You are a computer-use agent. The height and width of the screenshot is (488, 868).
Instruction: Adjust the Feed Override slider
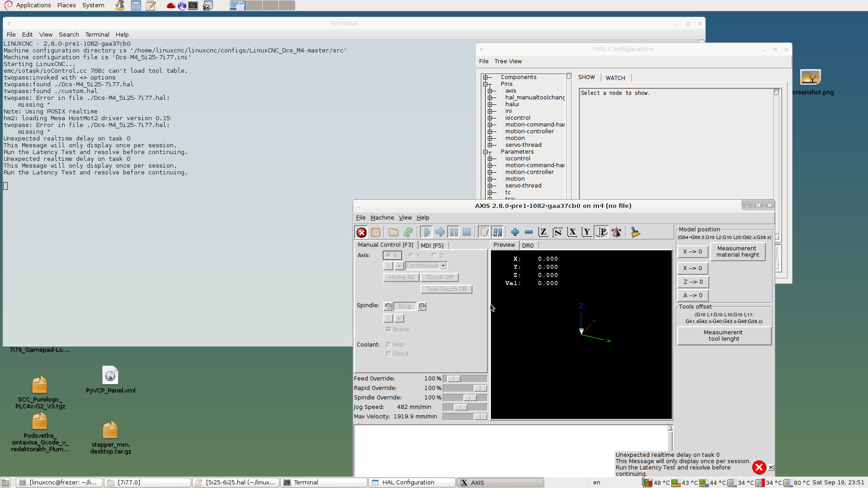point(453,379)
